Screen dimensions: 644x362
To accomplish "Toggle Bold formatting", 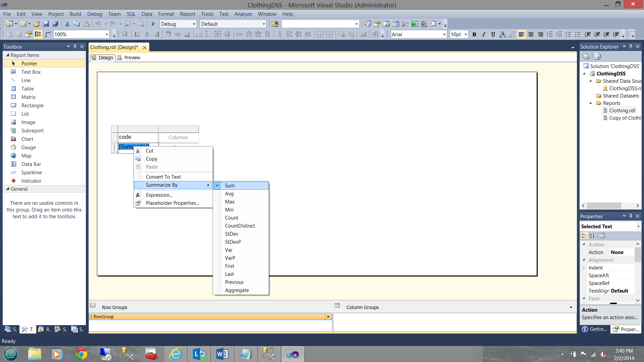I will 474,34.
